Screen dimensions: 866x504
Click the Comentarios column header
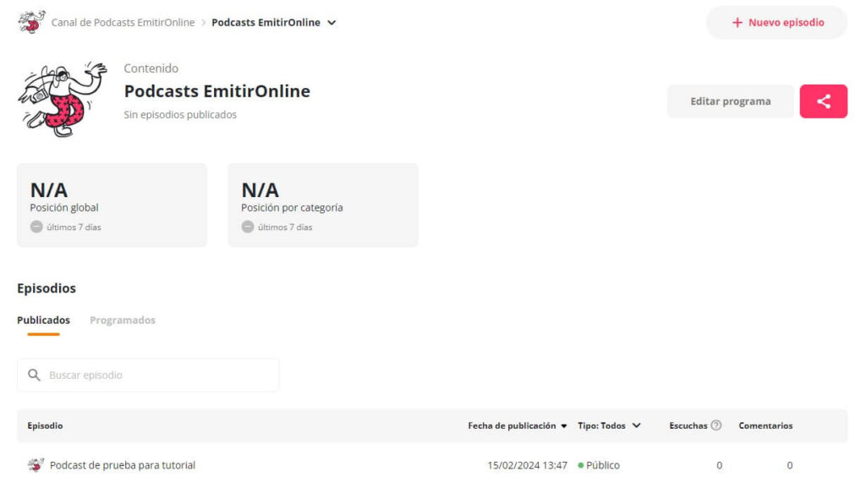[765, 425]
